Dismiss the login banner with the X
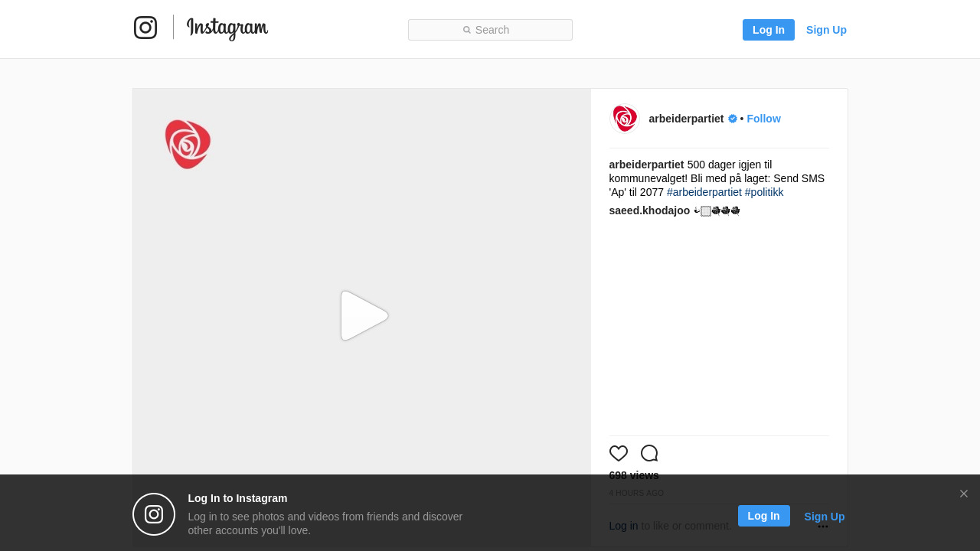The height and width of the screenshot is (551, 980). [x=964, y=494]
